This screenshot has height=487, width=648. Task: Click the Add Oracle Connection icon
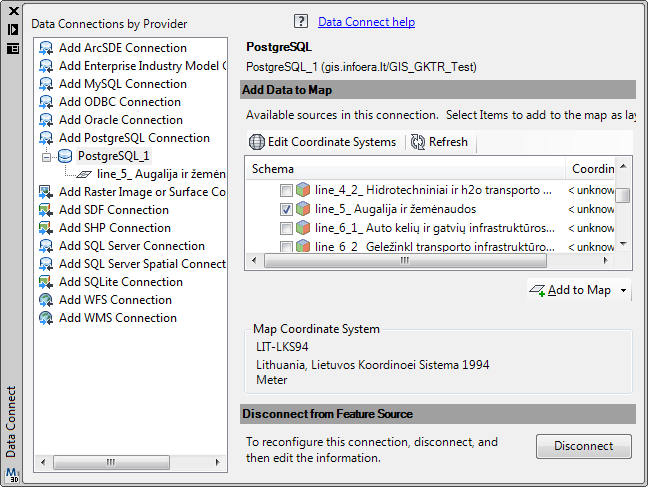tap(46, 120)
